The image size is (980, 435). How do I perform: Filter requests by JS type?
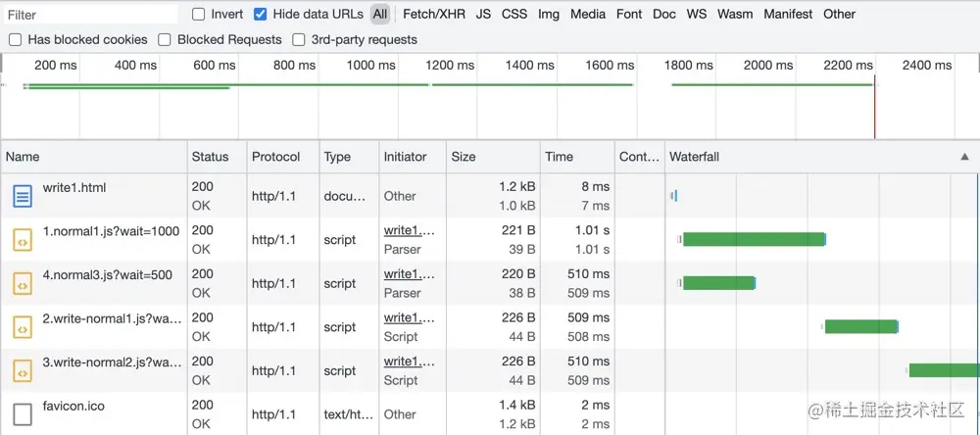coord(483,15)
